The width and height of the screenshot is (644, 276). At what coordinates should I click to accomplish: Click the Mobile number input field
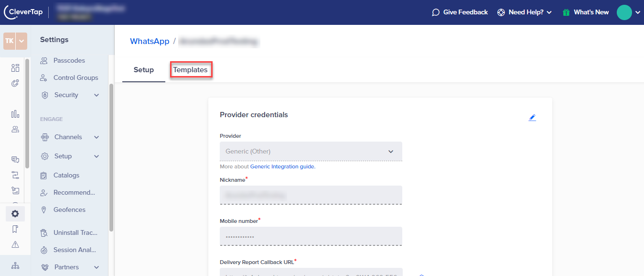point(311,236)
